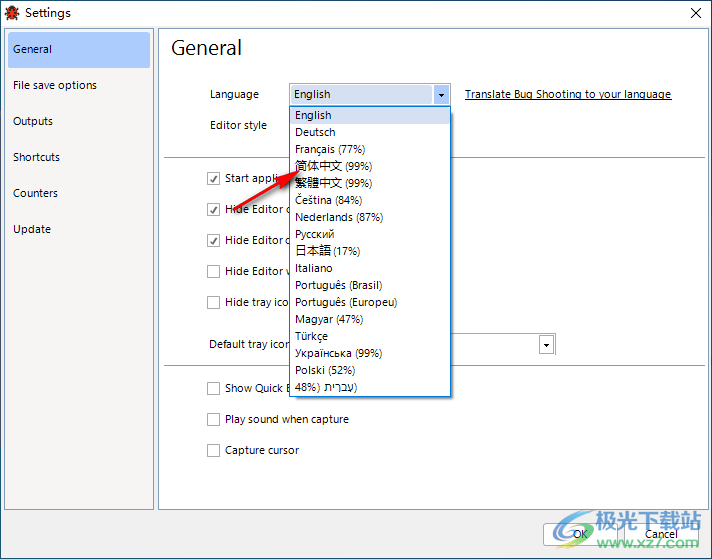Enable the Hide tray icon checkbox
Viewport: 712px width, 559px height.
[x=213, y=302]
